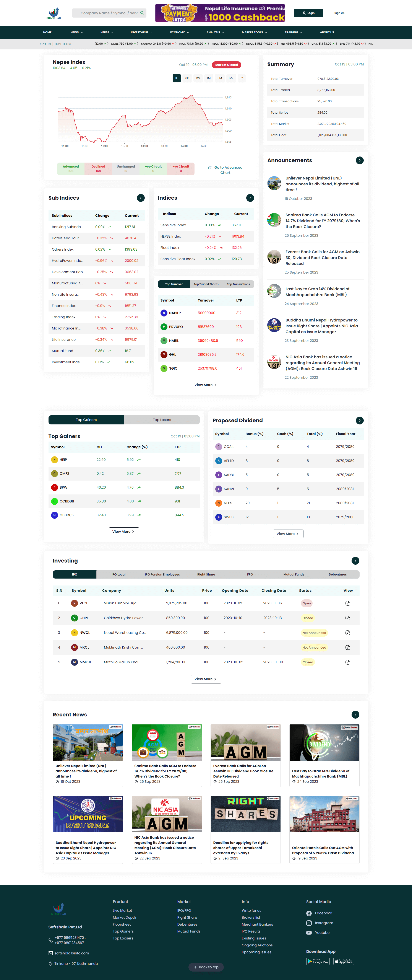Image resolution: width=412 pixels, height=980 pixels.
Task: View document icon for MKCL IPO
Action: [348, 647]
